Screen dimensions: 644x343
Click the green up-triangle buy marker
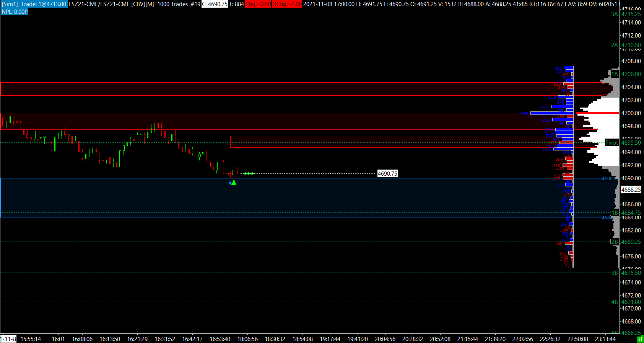point(234,183)
